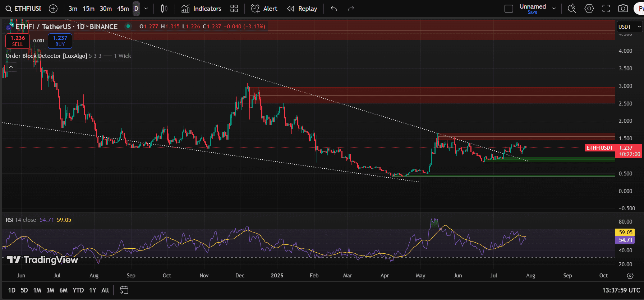Open the quick search lightbulb icon
The image size is (644, 300).
(x=571, y=9)
